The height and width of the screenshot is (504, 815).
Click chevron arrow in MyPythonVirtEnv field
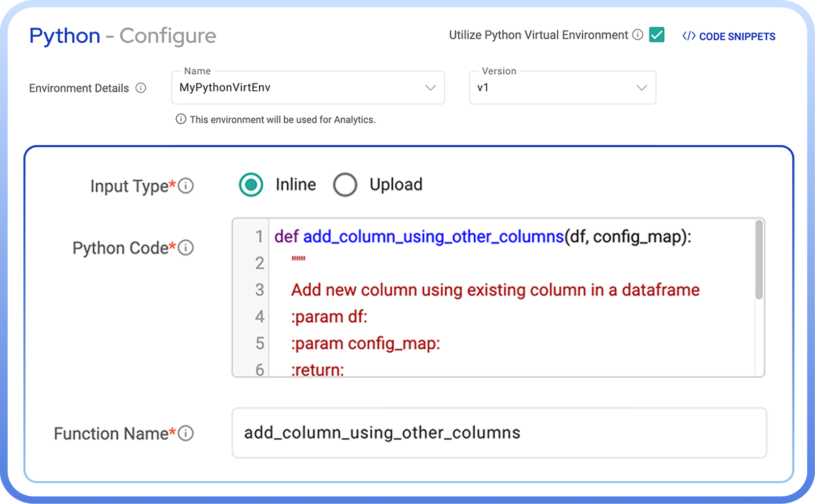point(430,88)
